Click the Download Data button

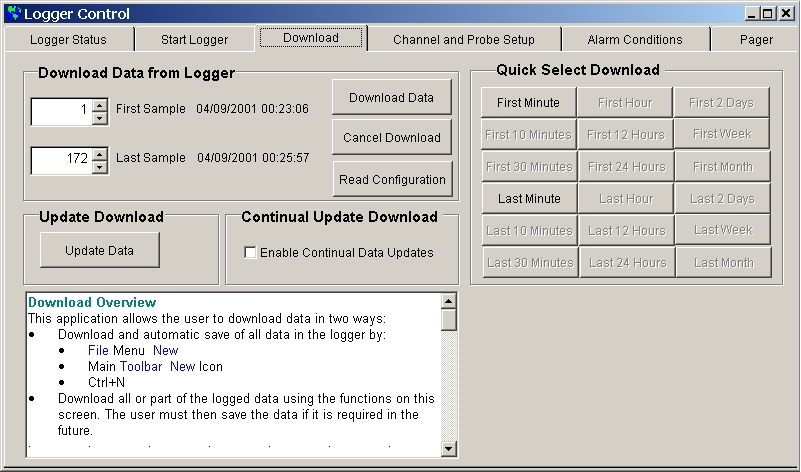391,97
